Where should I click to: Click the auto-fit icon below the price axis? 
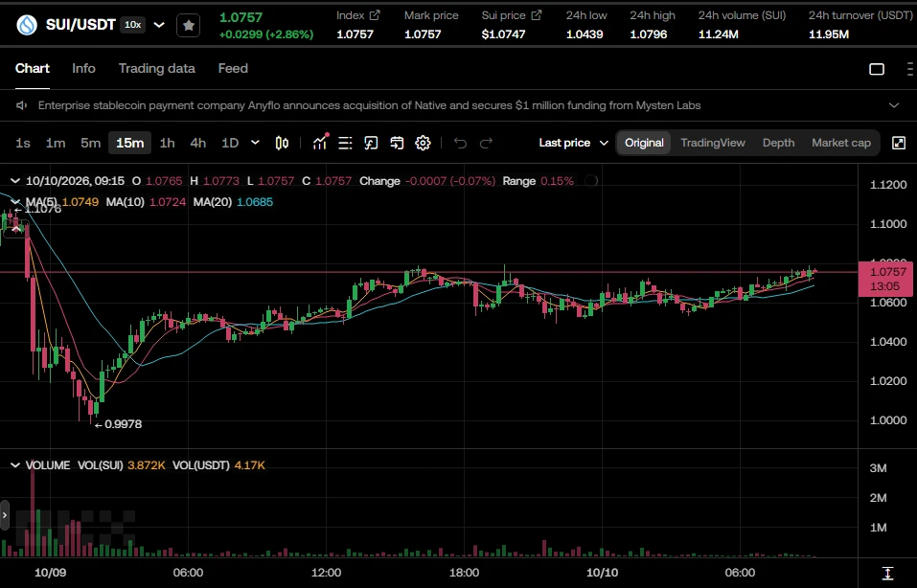click(x=887, y=573)
